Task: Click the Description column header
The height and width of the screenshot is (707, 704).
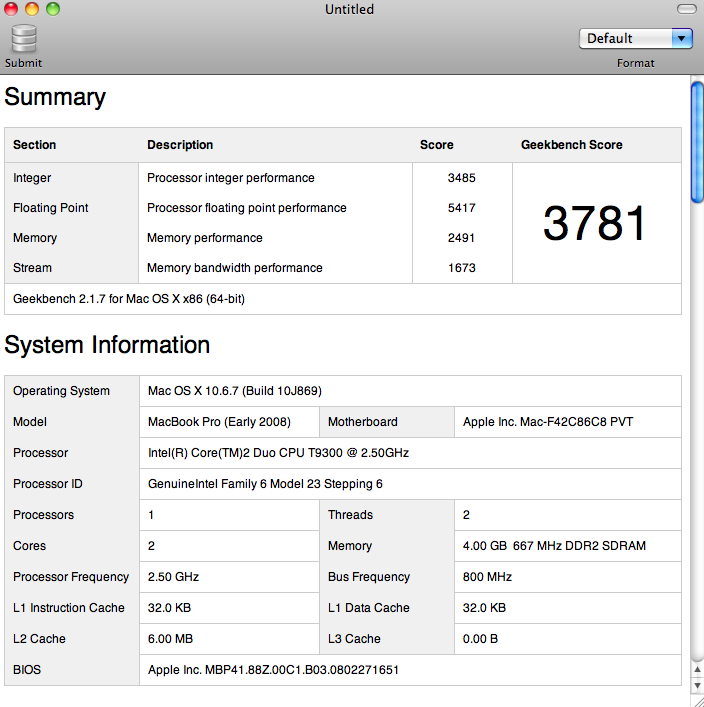Action: pos(180,145)
